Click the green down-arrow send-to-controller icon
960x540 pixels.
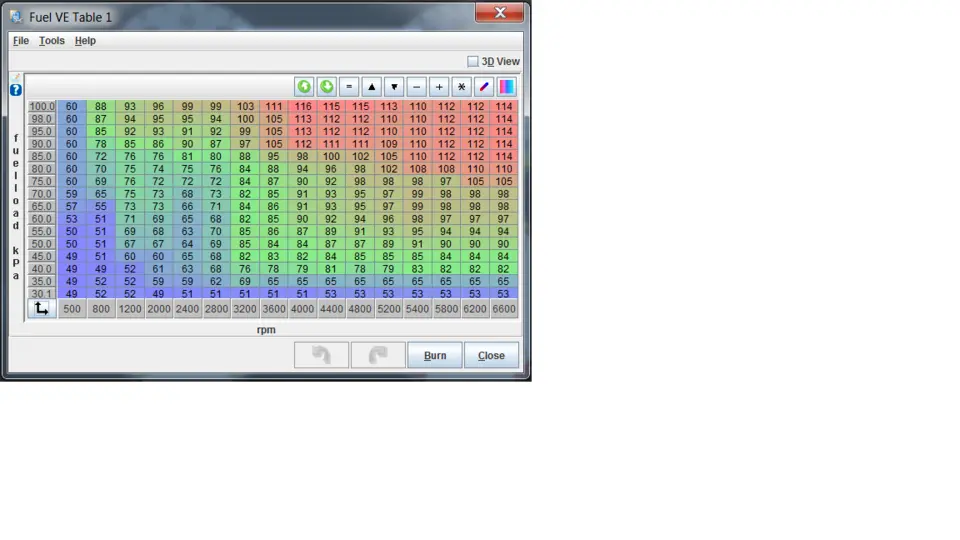327,87
